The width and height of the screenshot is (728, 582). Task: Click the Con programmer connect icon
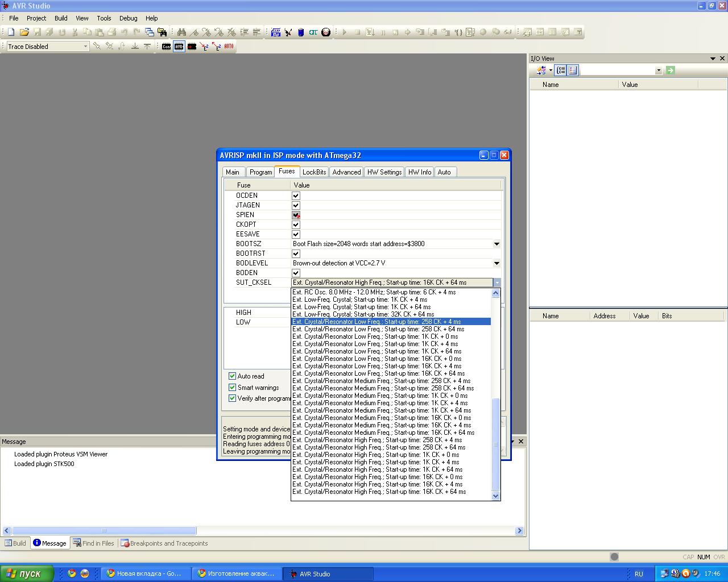coord(166,47)
